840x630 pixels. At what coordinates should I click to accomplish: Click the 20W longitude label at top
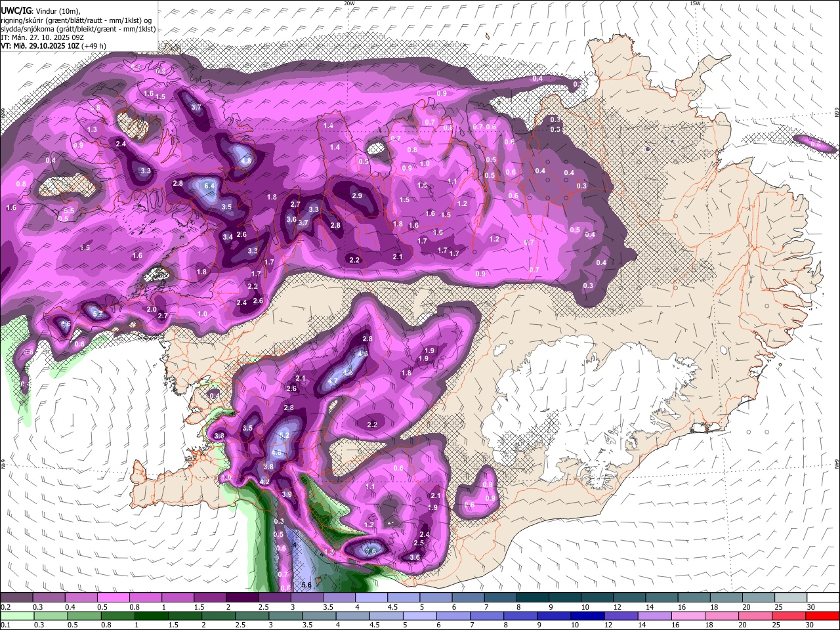click(x=349, y=3)
